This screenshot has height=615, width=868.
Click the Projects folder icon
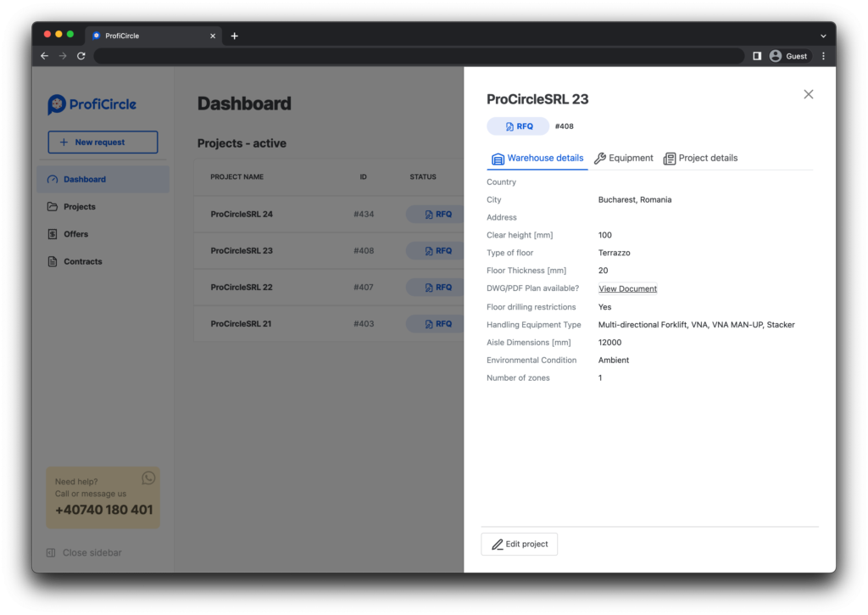pos(53,207)
